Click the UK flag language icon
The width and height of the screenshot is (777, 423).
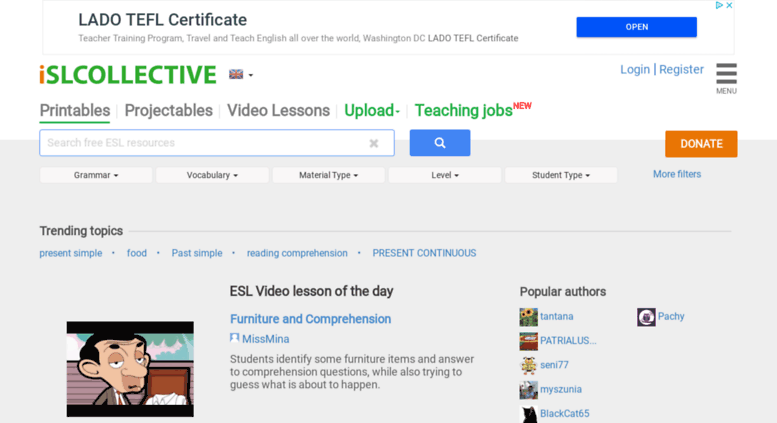(236, 74)
